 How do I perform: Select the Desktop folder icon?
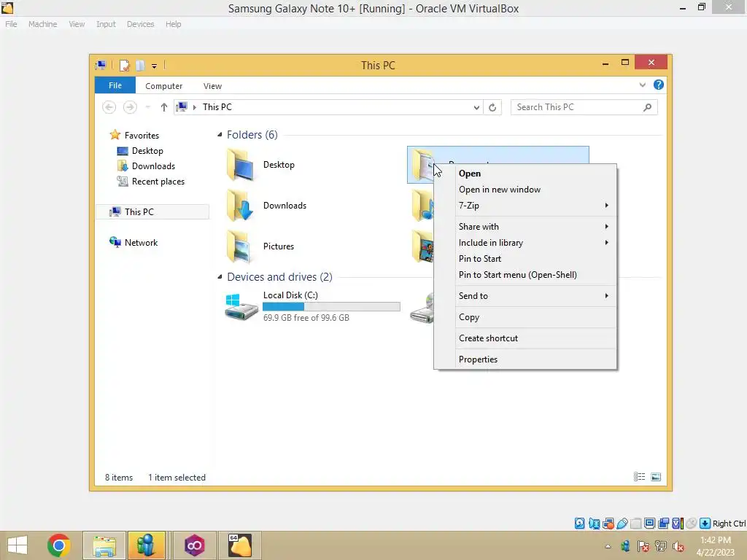coord(239,165)
